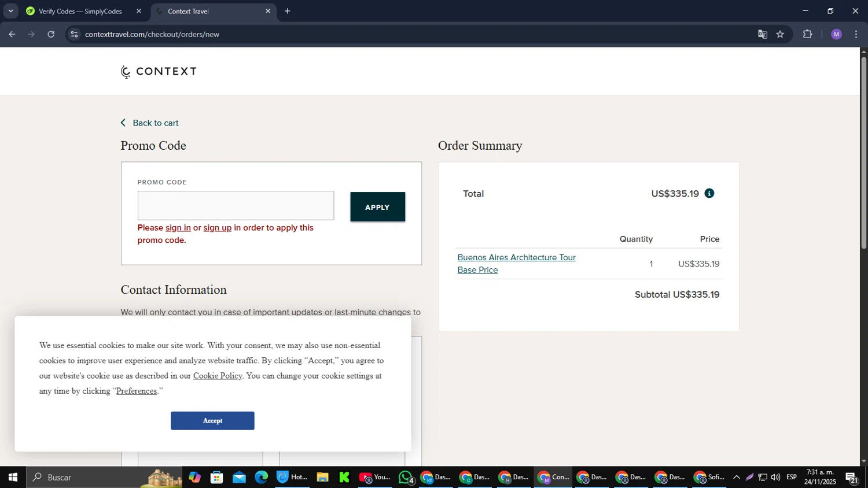Open a new browser tab

pos(288,11)
